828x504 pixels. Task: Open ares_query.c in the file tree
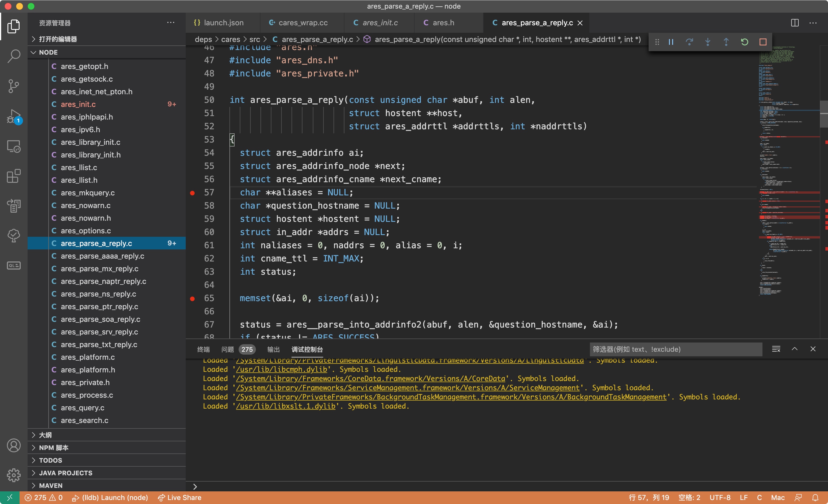point(107,408)
